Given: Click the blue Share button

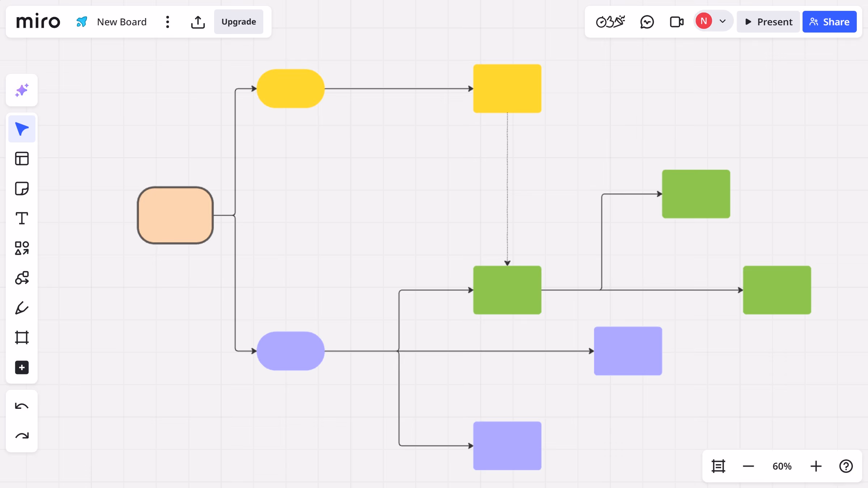Looking at the screenshot, I should tap(830, 22).
